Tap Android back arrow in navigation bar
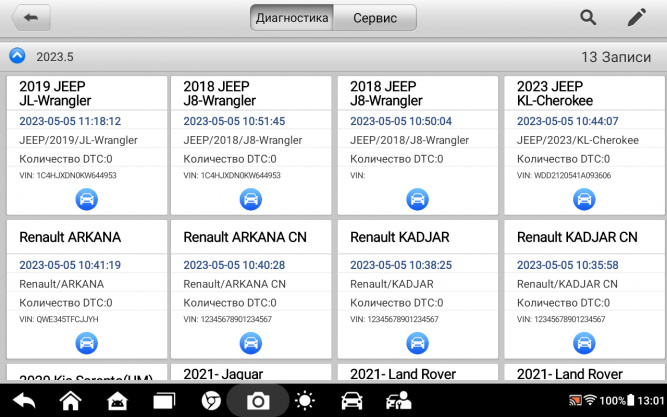The image size is (667, 417). click(x=24, y=400)
